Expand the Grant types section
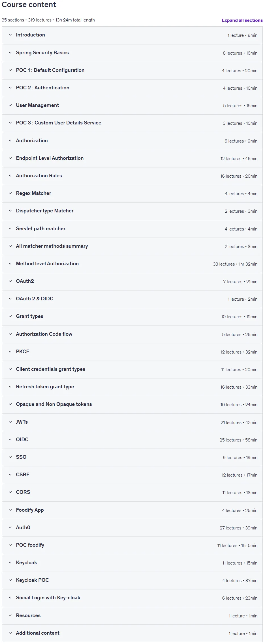The height and width of the screenshot is (644, 265). [x=132, y=316]
